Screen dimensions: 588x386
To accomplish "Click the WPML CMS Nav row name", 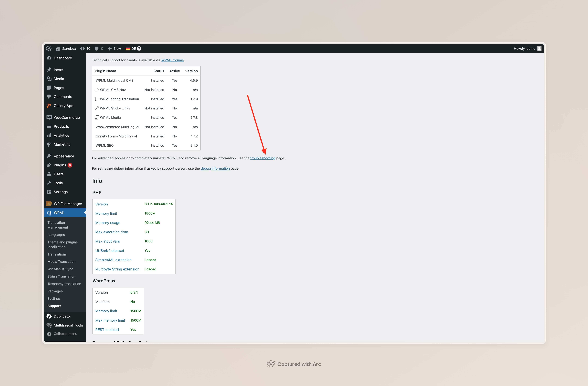I will coord(113,90).
